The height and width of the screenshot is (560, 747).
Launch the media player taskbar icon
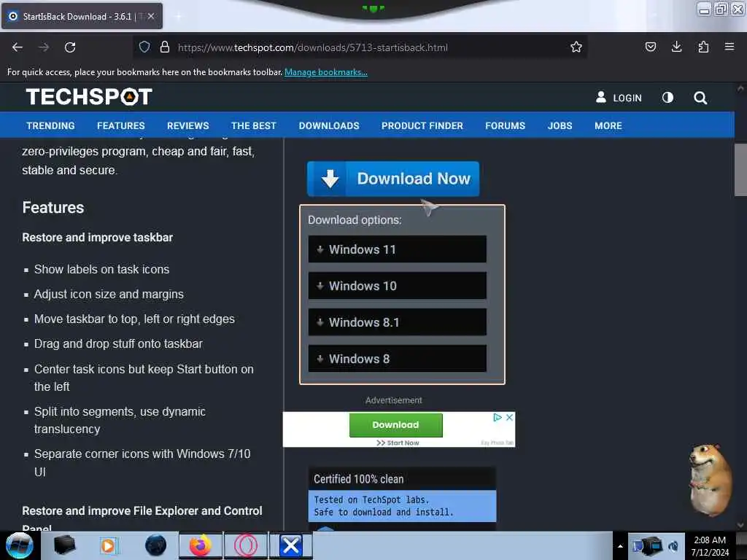[x=108, y=545]
